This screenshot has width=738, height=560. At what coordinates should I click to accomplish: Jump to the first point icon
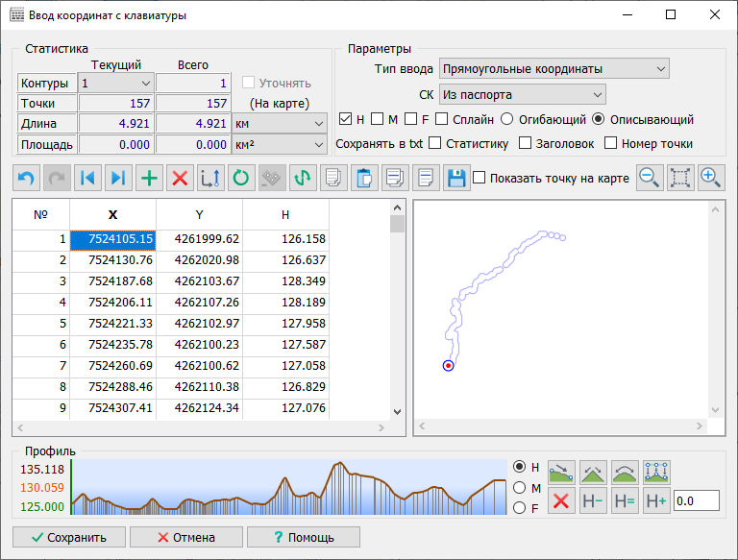[x=87, y=178]
